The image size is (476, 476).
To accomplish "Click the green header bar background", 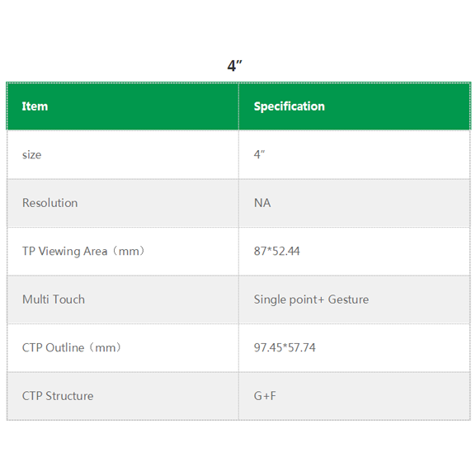I will 238,106.
